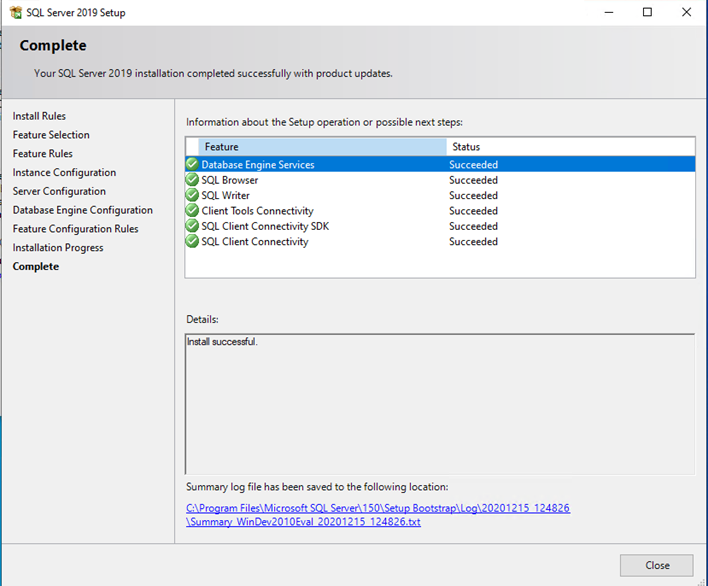The image size is (708, 586).
Task: Sort by the Status column header
Action: tap(571, 147)
